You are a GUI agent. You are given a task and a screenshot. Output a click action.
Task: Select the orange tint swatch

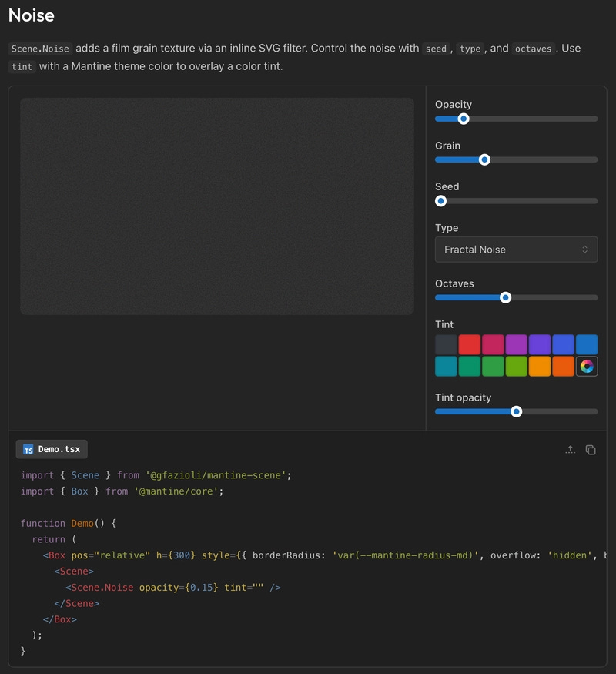563,366
